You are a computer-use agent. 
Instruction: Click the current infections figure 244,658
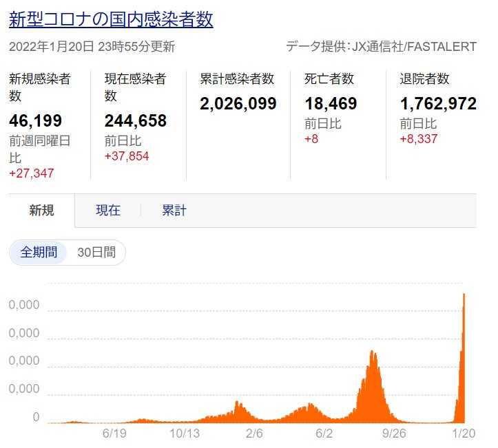(x=136, y=121)
